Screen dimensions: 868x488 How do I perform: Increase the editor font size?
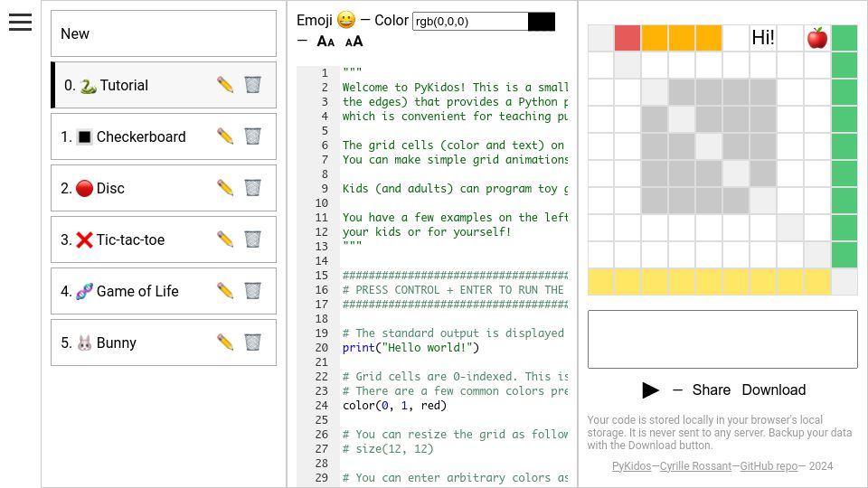click(x=354, y=42)
